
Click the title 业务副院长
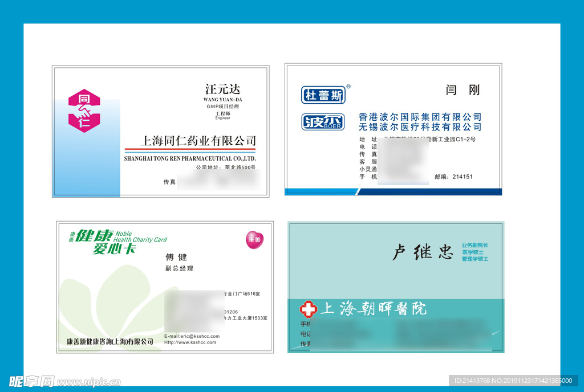[x=475, y=246]
